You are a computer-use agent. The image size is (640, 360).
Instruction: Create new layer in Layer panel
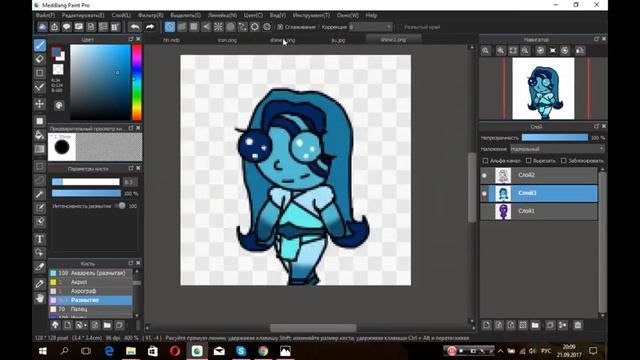click(x=487, y=325)
